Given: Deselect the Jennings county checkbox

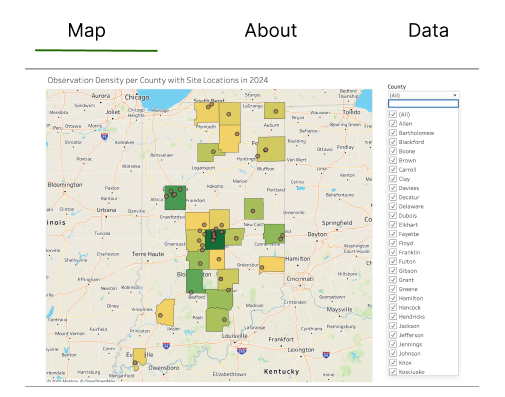Looking at the screenshot, I should [x=393, y=344].
